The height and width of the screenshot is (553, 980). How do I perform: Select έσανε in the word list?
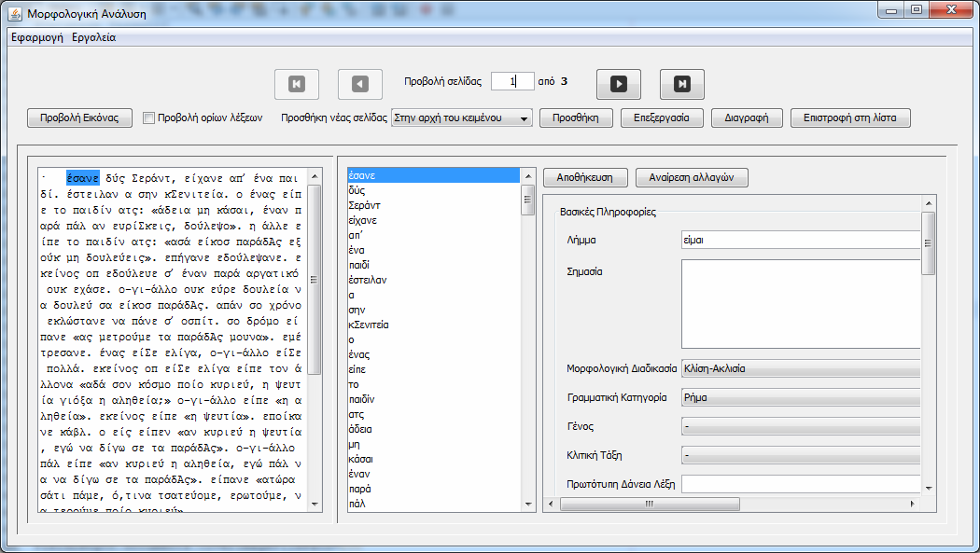(434, 175)
